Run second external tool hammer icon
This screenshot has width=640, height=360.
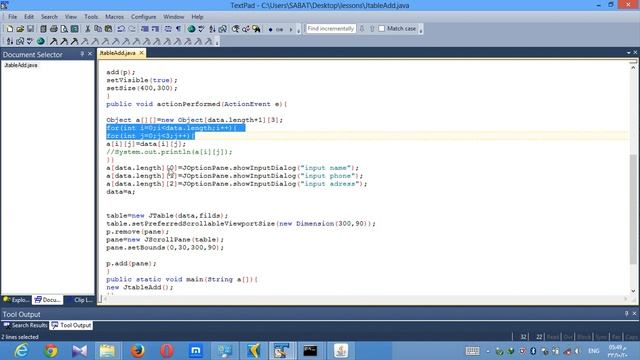64,41
